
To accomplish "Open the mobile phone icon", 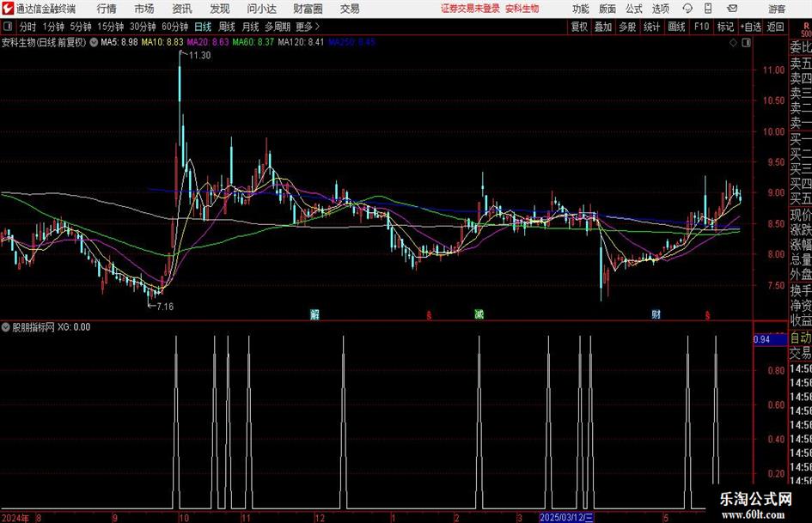I will 708,9.
